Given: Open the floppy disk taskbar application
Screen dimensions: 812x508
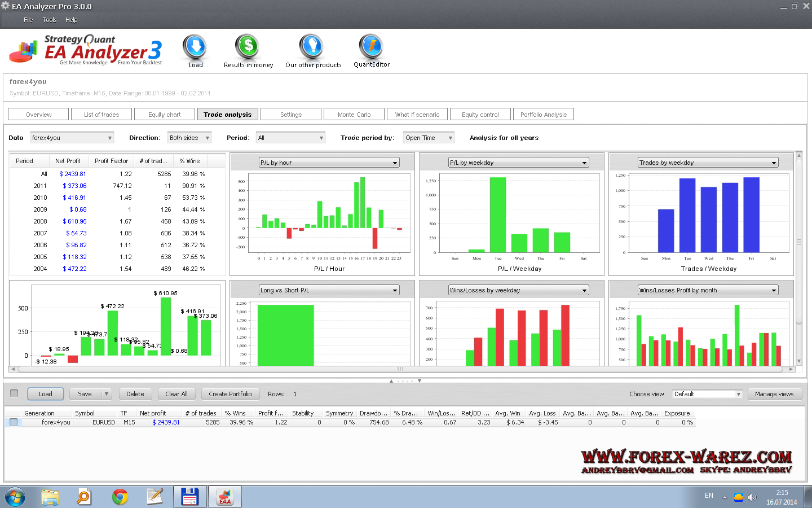Looking at the screenshot, I should coord(189,497).
